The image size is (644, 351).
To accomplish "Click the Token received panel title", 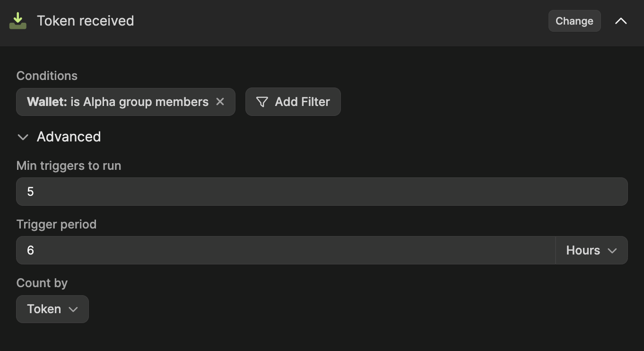I will click(86, 21).
